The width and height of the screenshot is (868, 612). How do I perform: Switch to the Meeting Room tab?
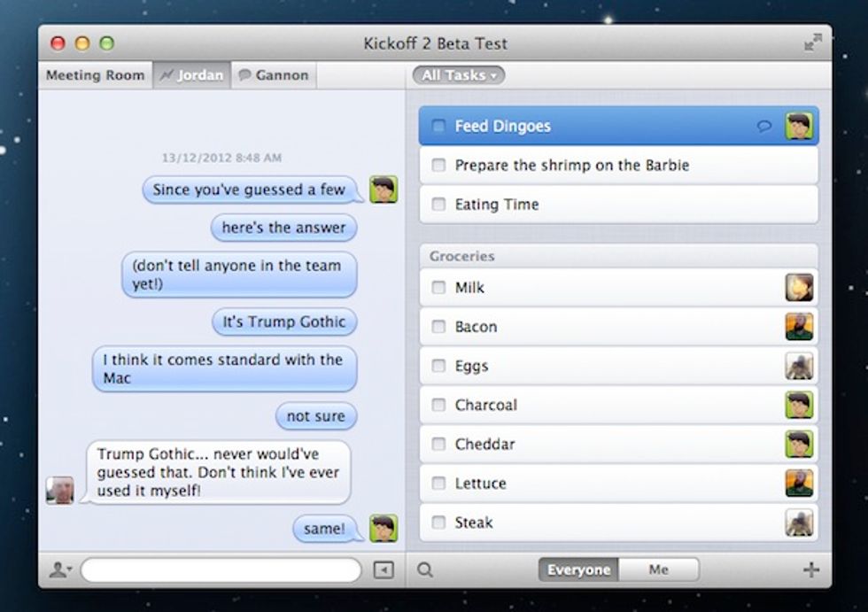(96, 75)
